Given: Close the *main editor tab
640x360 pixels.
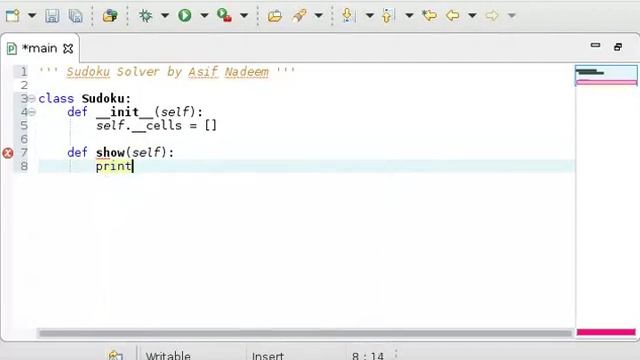Looking at the screenshot, I should point(68,49).
